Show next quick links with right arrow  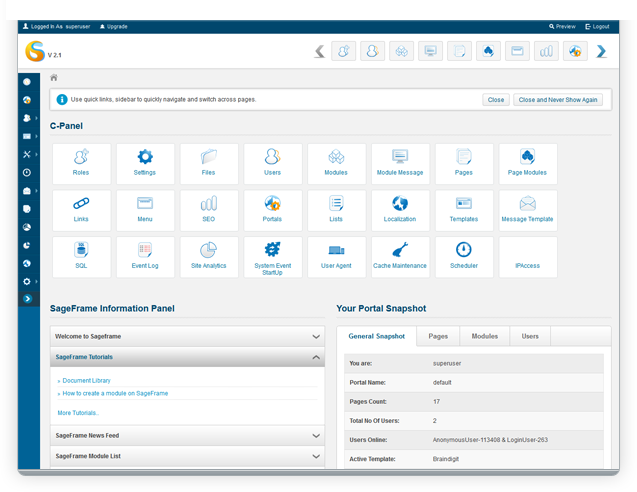pos(602,52)
